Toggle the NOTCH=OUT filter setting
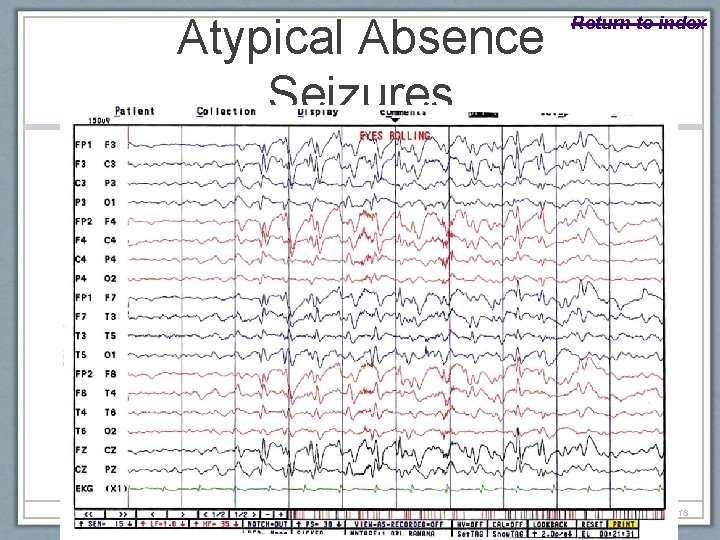 point(267,524)
